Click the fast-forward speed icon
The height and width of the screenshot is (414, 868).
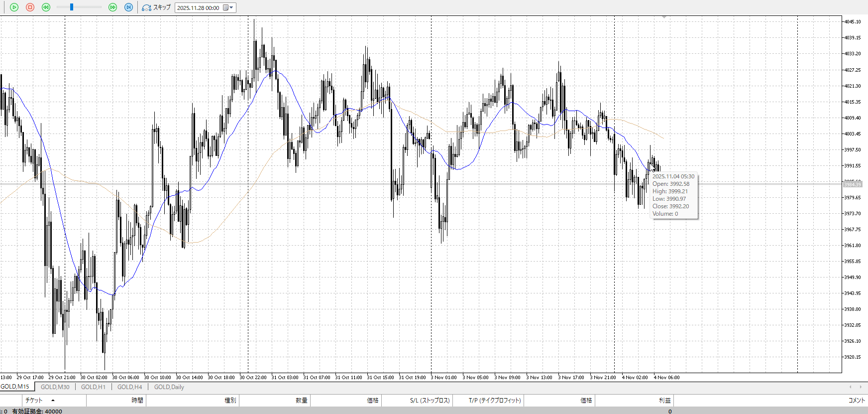(x=112, y=7)
